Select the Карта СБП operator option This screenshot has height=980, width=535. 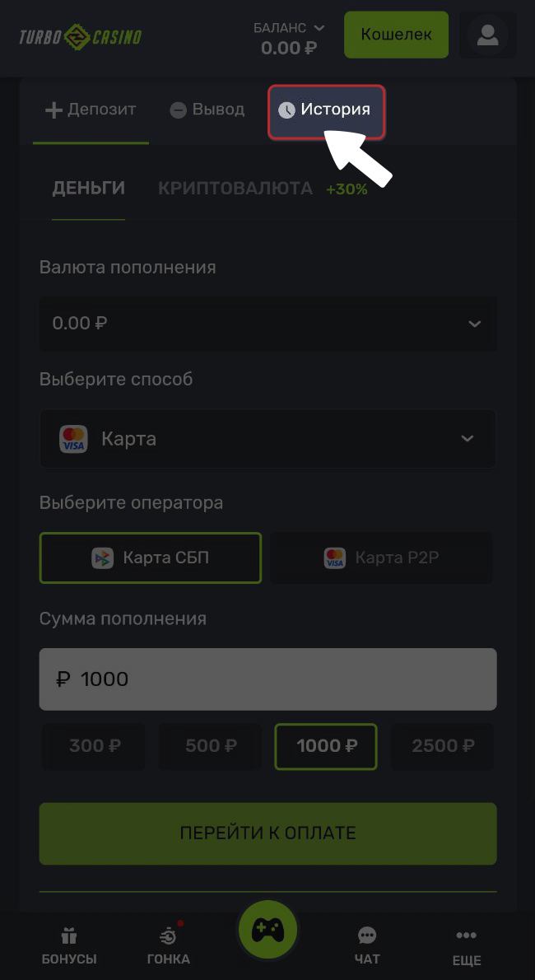pos(151,558)
